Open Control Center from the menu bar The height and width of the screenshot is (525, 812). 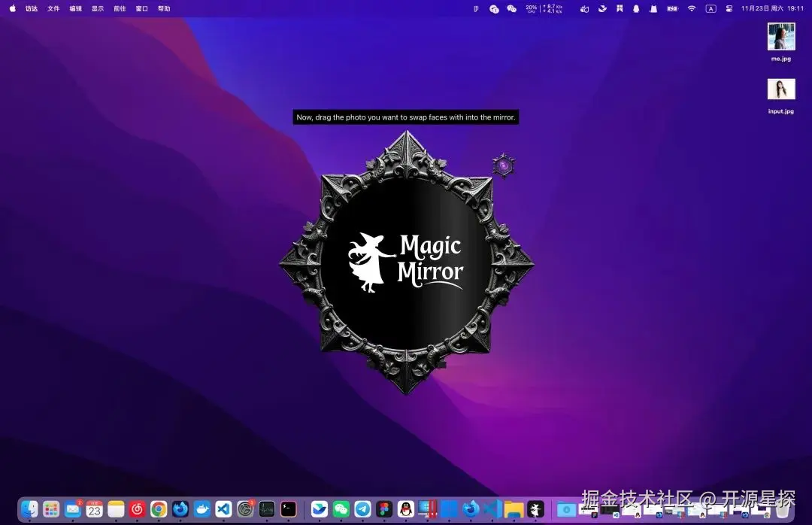[x=729, y=8]
